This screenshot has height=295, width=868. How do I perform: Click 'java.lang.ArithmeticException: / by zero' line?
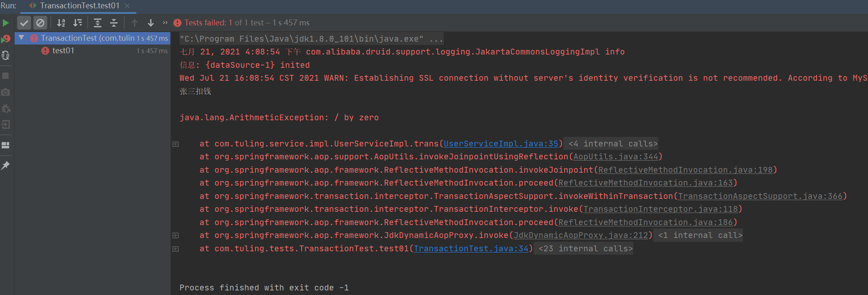[x=279, y=117]
